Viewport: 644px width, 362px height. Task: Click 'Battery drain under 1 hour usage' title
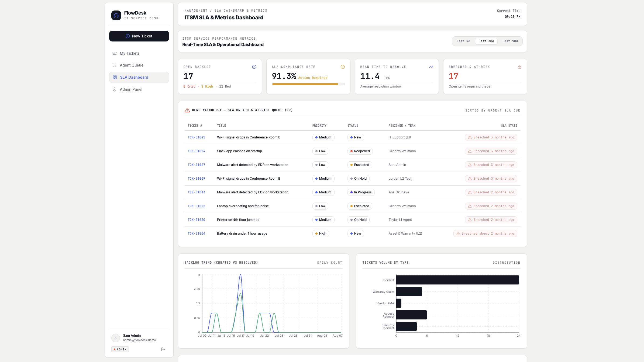(242, 234)
